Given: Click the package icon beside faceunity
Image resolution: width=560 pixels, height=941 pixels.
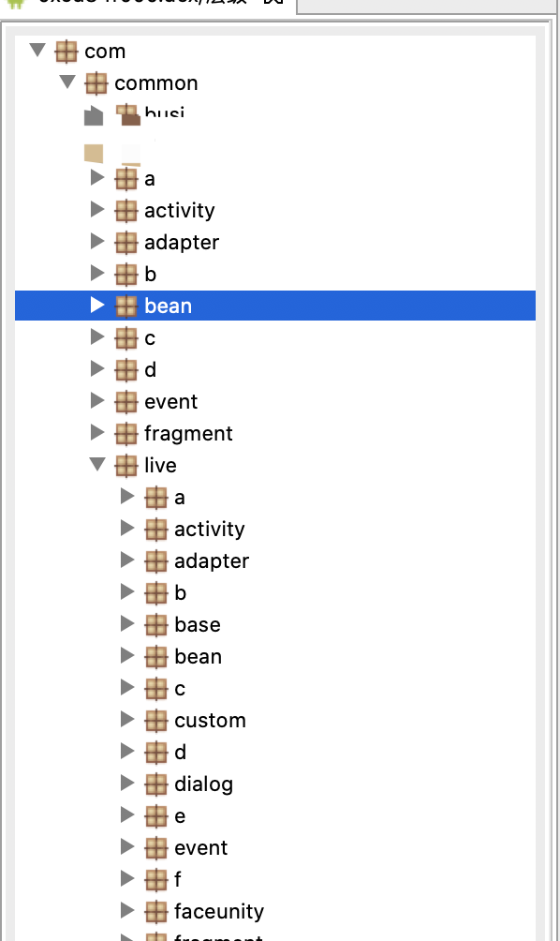Looking at the screenshot, I should (x=155, y=912).
